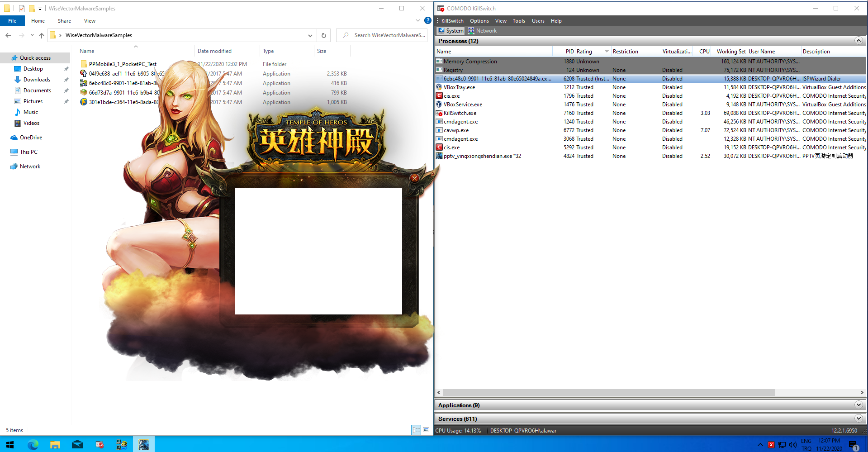Open the Rating column dropdown arrow in KillSwitch
The width and height of the screenshot is (868, 452).
tap(607, 52)
